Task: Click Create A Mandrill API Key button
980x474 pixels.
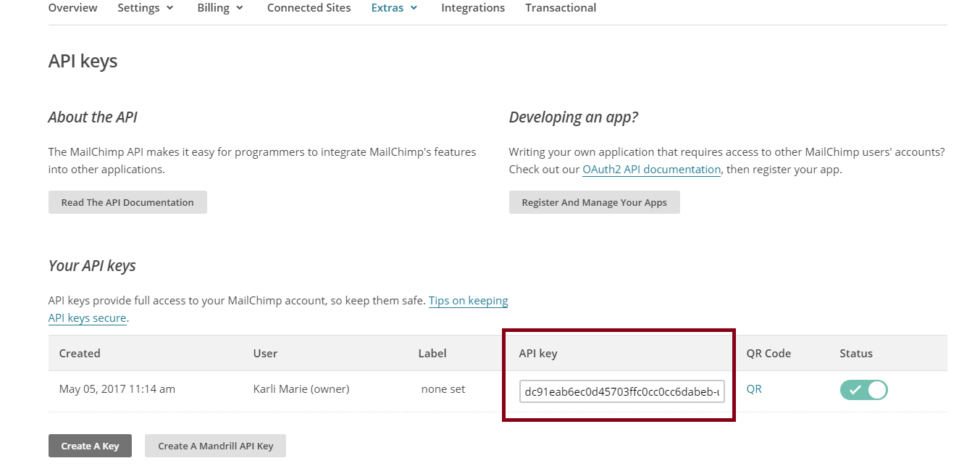Action: (x=215, y=446)
